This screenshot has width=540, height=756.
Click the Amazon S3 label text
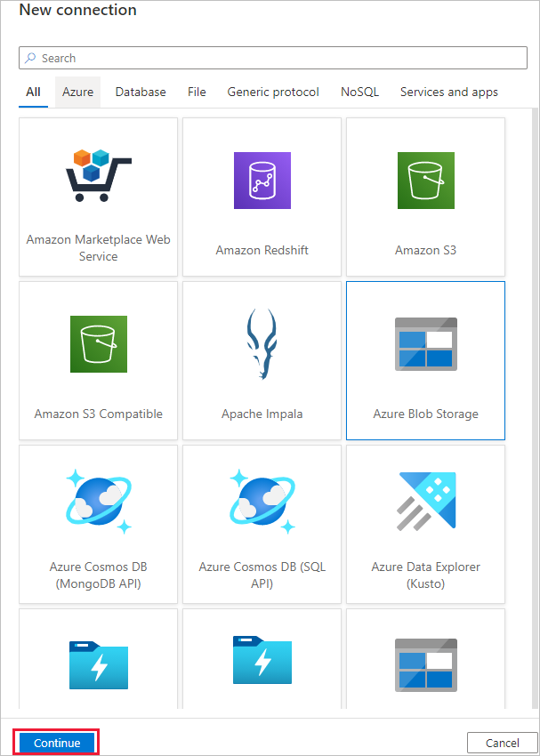[x=426, y=250]
